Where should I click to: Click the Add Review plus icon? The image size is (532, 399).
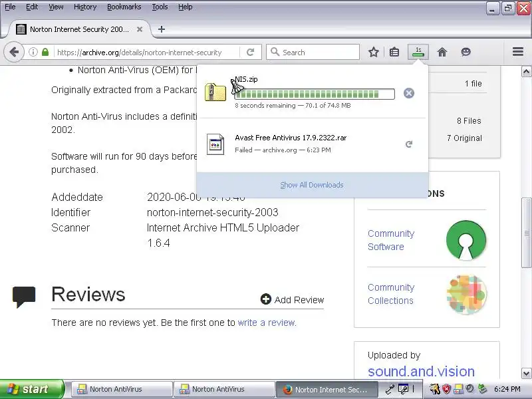[x=265, y=299]
